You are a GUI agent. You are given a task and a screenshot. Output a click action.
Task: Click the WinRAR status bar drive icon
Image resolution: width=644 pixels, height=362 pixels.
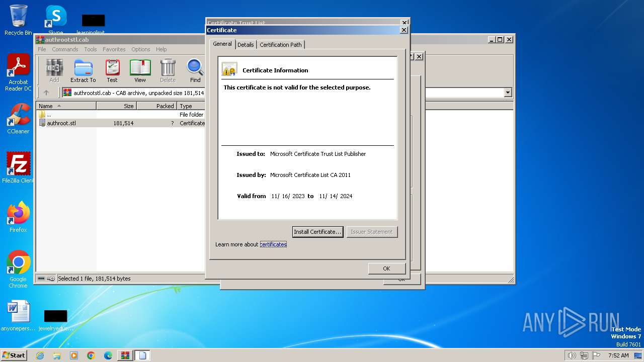tap(41, 279)
